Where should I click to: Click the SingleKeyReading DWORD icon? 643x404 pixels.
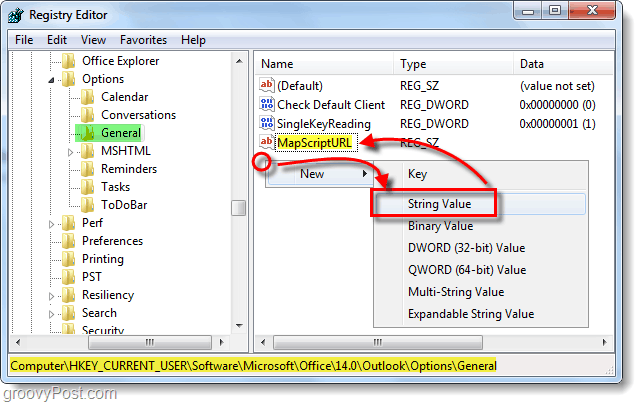(267, 123)
